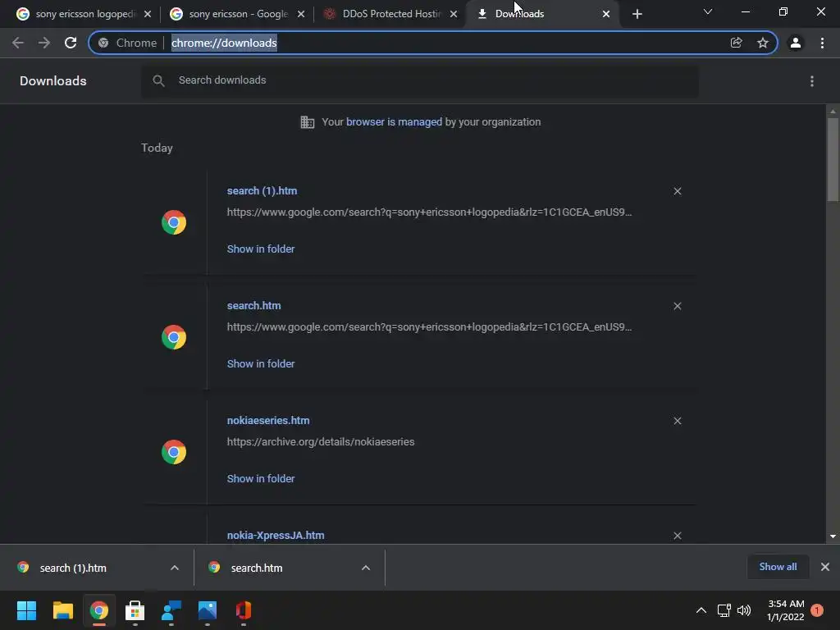Open the search (1).htm file link
The width and height of the screenshot is (840, 630).
262,191
